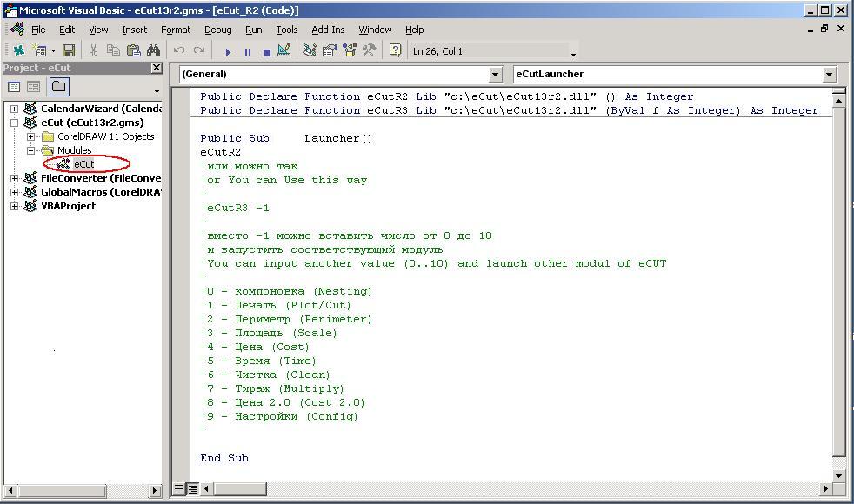Select the CalendarWizard project in the tree
Screen dimensions: 854x504
tap(101, 109)
